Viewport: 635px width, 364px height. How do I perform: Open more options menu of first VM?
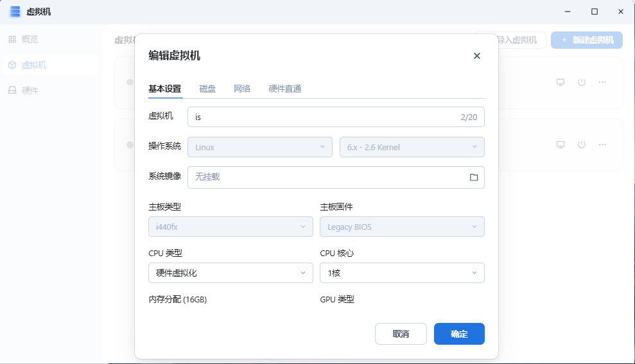click(x=602, y=82)
